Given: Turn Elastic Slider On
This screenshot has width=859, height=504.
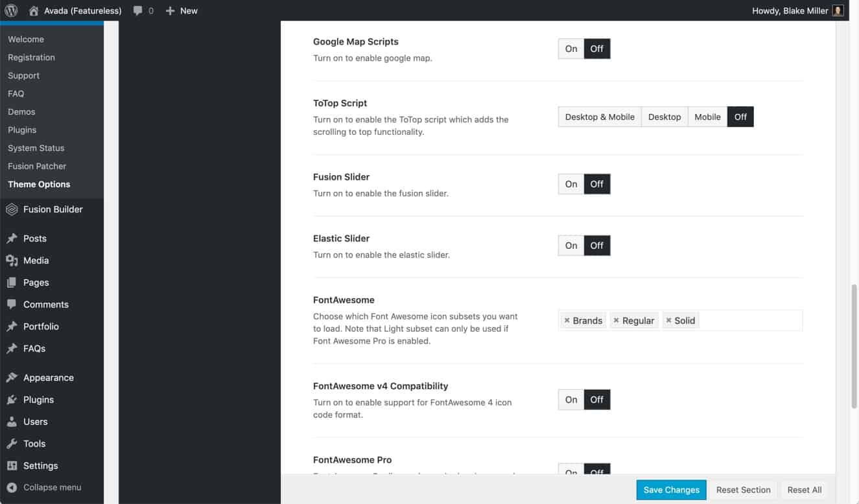Looking at the screenshot, I should click(571, 246).
